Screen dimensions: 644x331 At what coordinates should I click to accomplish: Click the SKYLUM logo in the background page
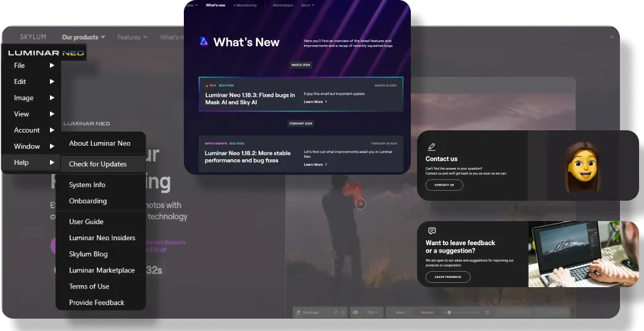33,36
